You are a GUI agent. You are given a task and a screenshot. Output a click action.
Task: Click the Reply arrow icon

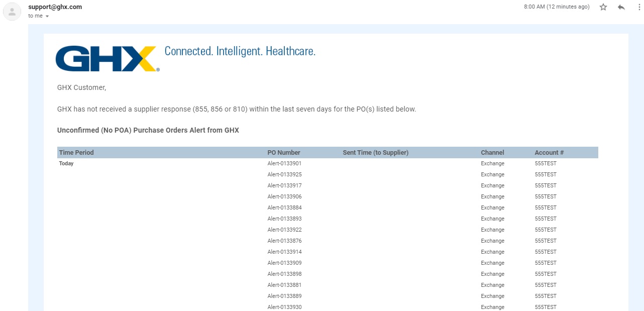point(621,7)
